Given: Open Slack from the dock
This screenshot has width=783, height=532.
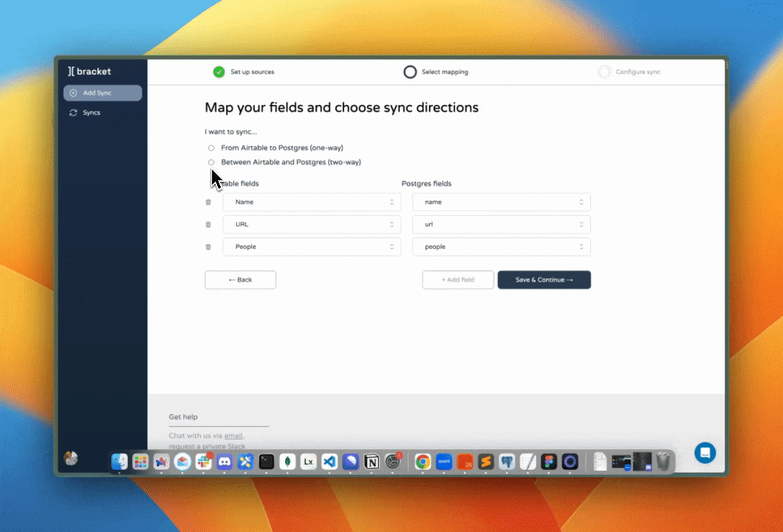Looking at the screenshot, I should point(204,462).
